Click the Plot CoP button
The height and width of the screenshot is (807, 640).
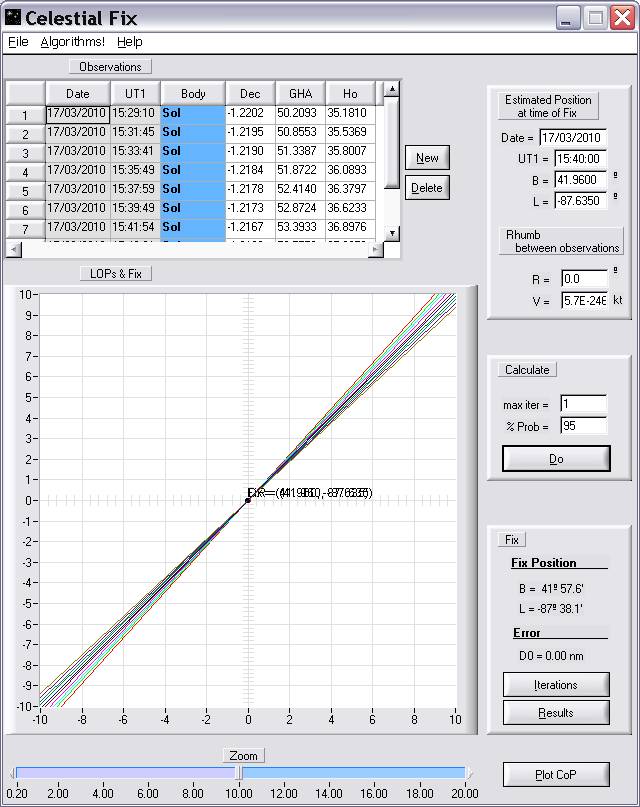(556, 775)
